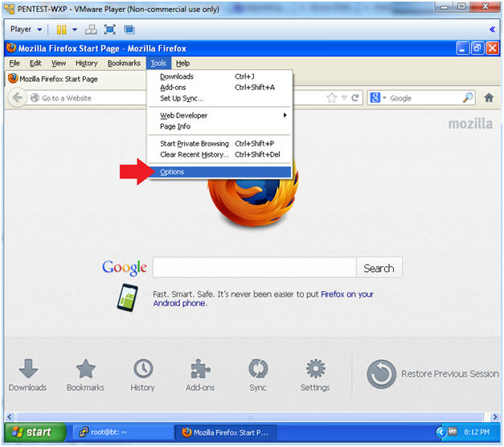
Task: Select the Mozilla Firefox Start Page tab
Action: pyautogui.click(x=76, y=79)
